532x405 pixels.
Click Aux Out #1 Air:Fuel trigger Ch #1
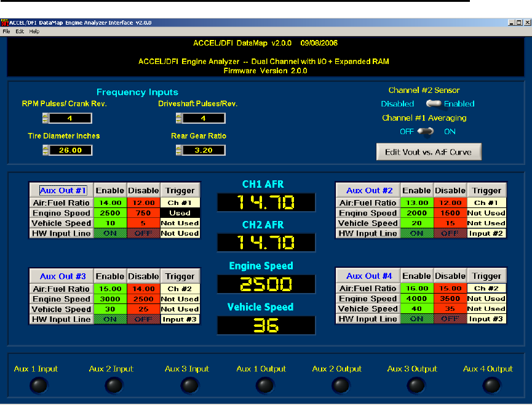point(180,202)
